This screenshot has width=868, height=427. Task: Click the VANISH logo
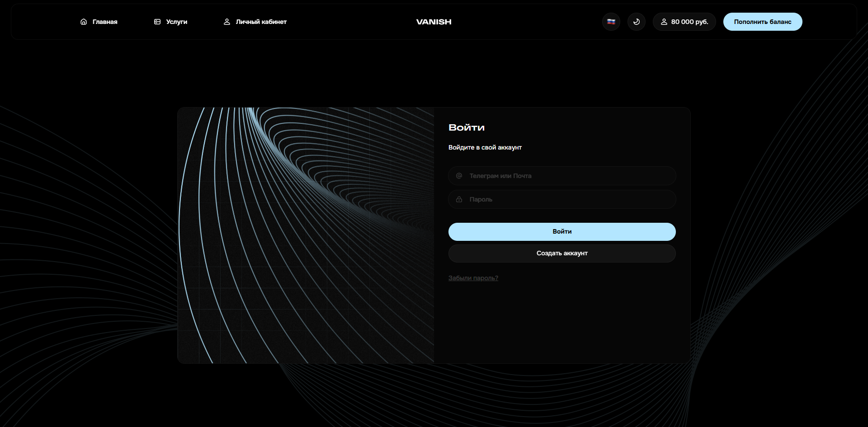click(x=434, y=22)
